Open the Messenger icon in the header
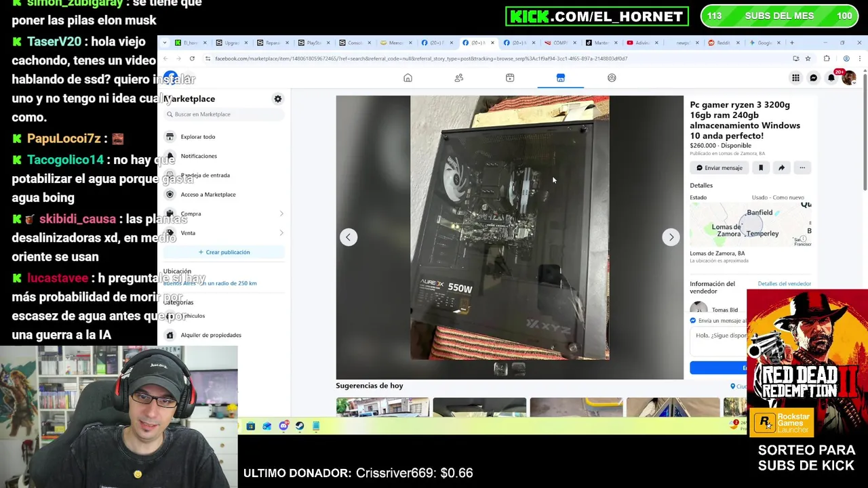The height and width of the screenshot is (488, 868). (813, 78)
